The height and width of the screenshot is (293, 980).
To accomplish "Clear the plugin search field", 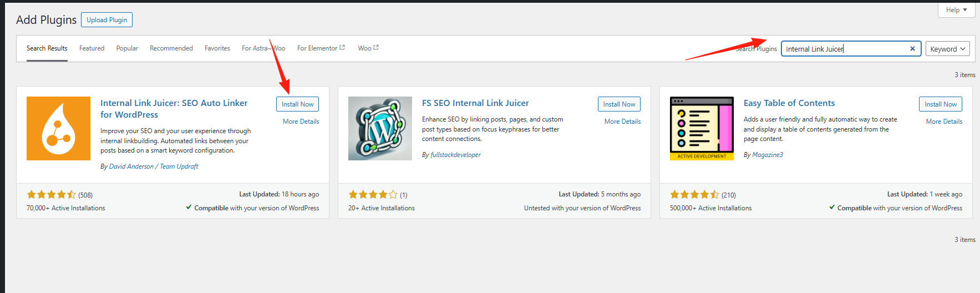I will [912, 49].
